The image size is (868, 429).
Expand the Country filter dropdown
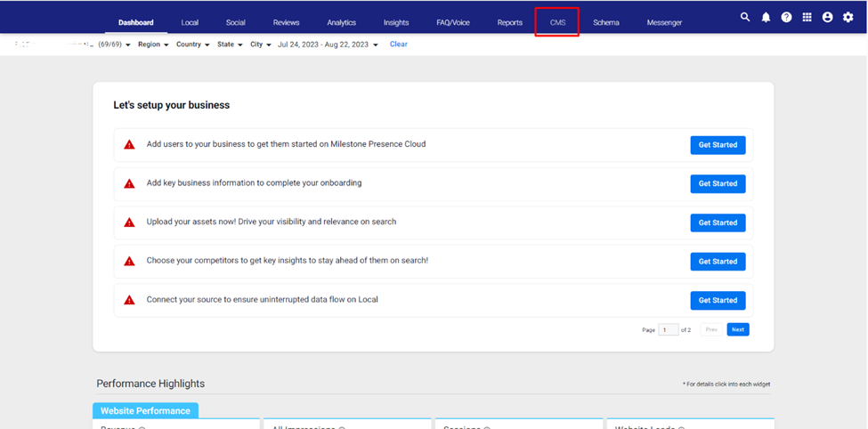pos(192,45)
